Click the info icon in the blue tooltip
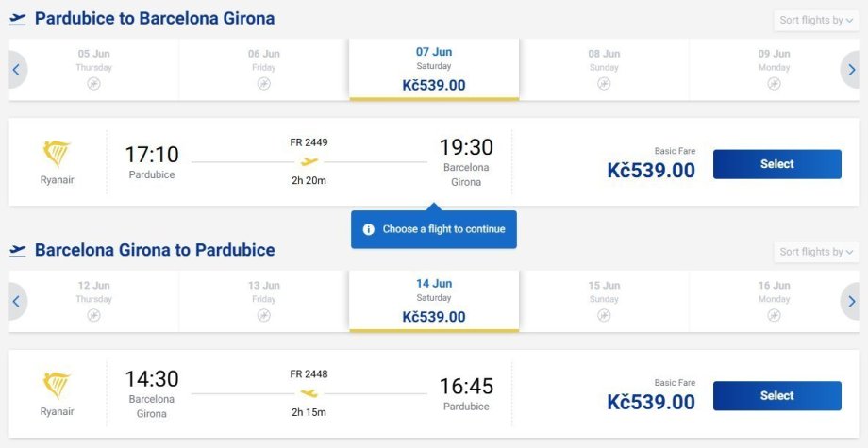 pos(368,229)
